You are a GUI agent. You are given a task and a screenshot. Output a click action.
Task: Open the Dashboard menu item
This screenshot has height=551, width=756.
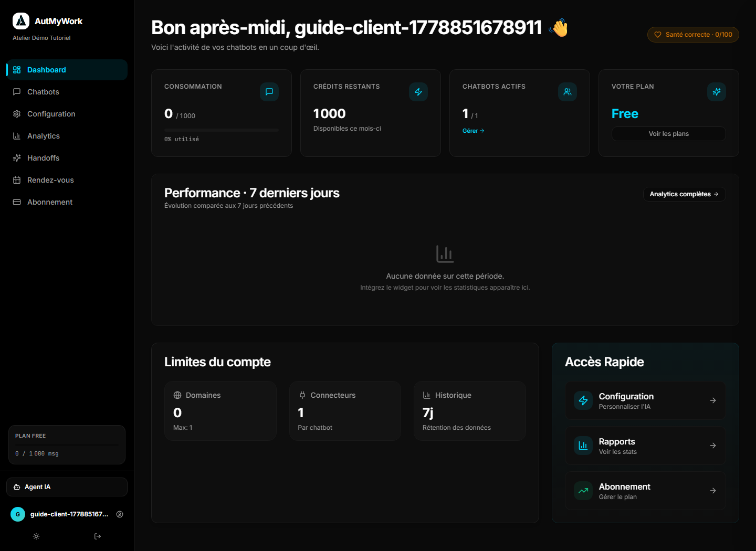click(x=67, y=70)
